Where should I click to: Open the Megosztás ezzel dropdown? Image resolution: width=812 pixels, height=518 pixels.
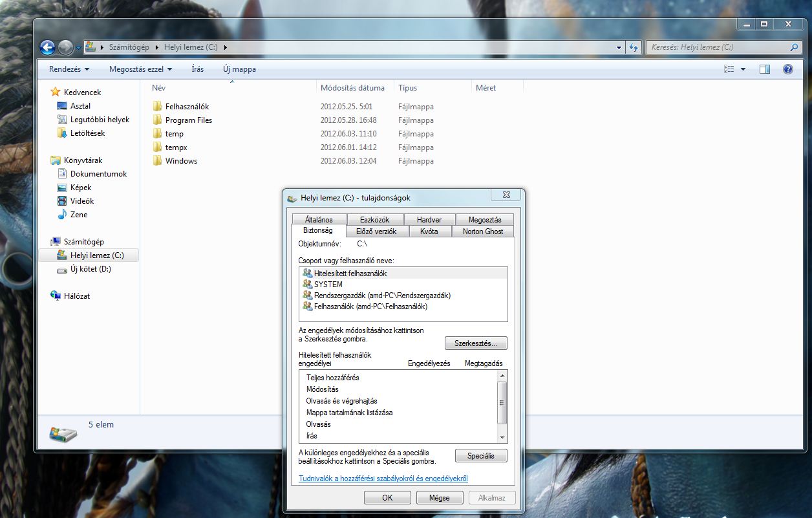pyautogui.click(x=140, y=69)
